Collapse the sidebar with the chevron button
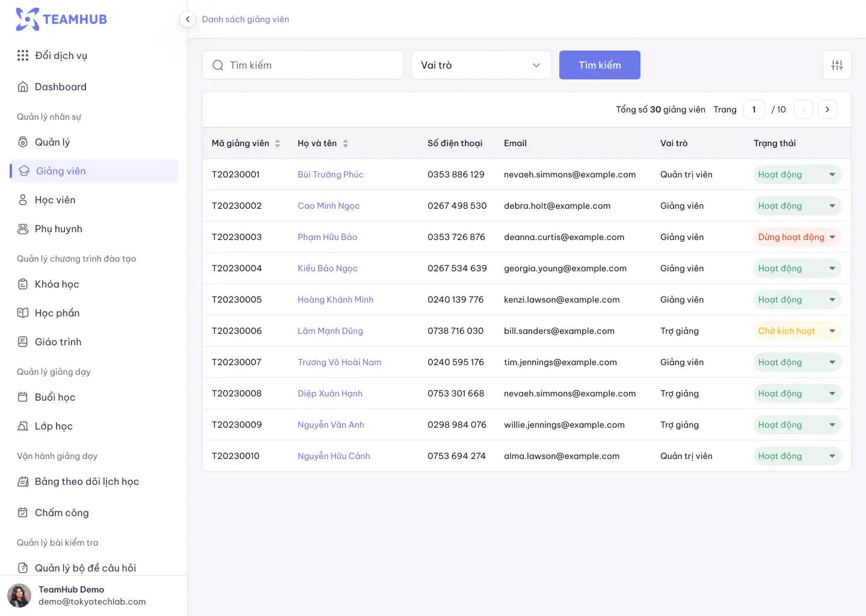The width and height of the screenshot is (866, 616). (x=188, y=19)
